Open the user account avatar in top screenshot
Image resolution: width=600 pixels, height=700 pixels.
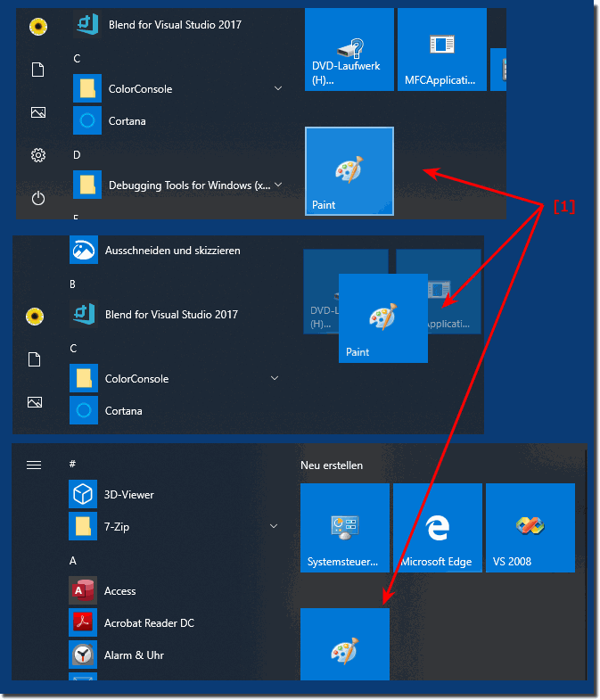pyautogui.click(x=38, y=27)
